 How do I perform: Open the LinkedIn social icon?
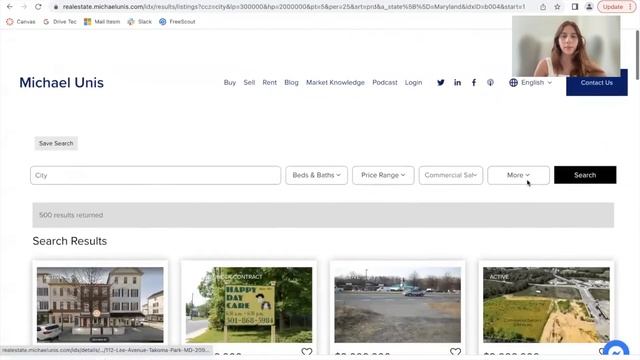[x=458, y=82]
